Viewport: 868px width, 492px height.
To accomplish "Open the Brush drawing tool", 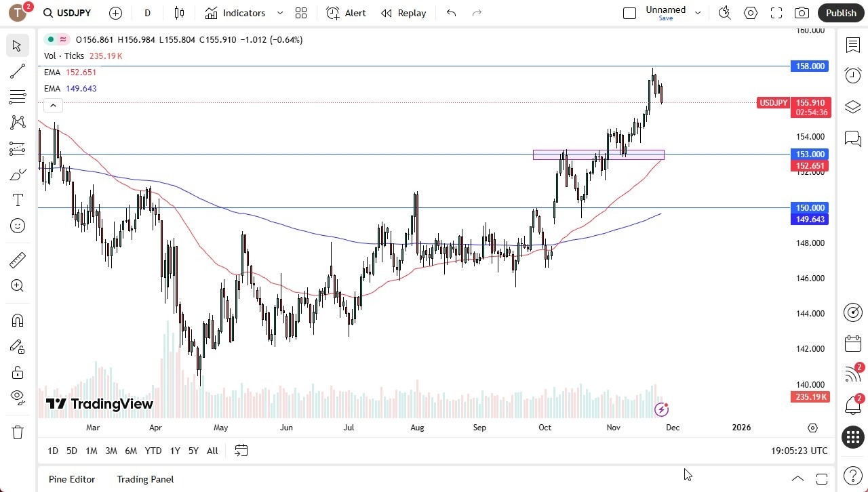I will [17, 173].
